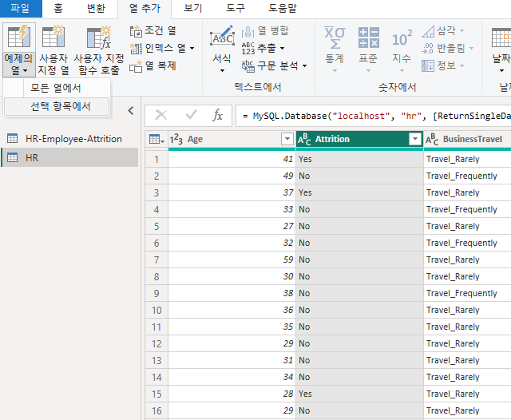
Task: Collapse the queries pane with the chevron
Action: tap(131, 111)
